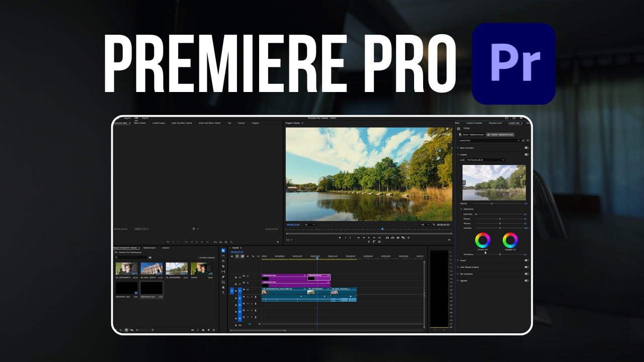Toggle V2 track output eye
Image resolution: width=644 pixels, height=362 pixels.
click(x=248, y=283)
